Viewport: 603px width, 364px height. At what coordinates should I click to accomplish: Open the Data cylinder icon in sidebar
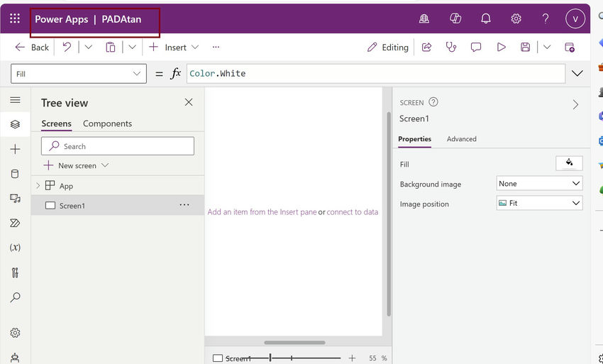(15, 174)
